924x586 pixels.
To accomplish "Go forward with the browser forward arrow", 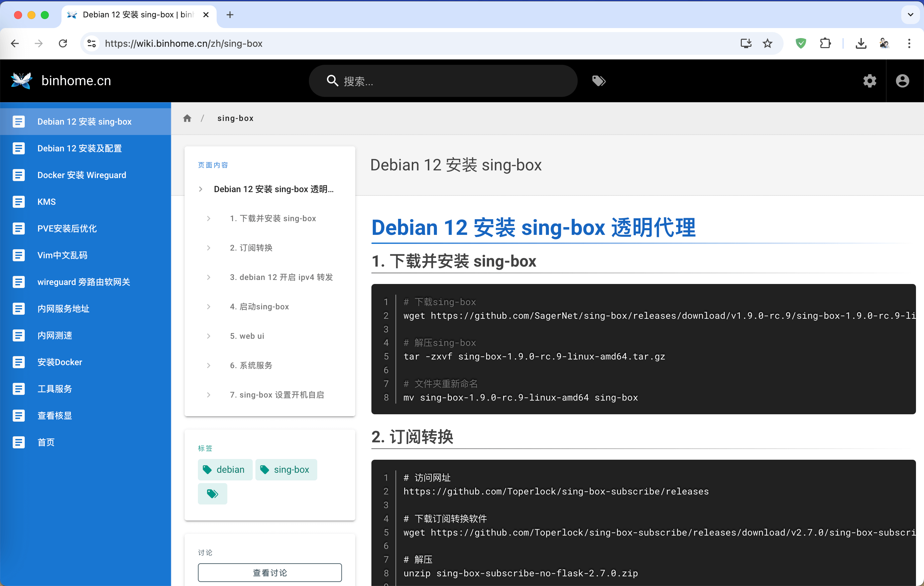I will point(39,43).
